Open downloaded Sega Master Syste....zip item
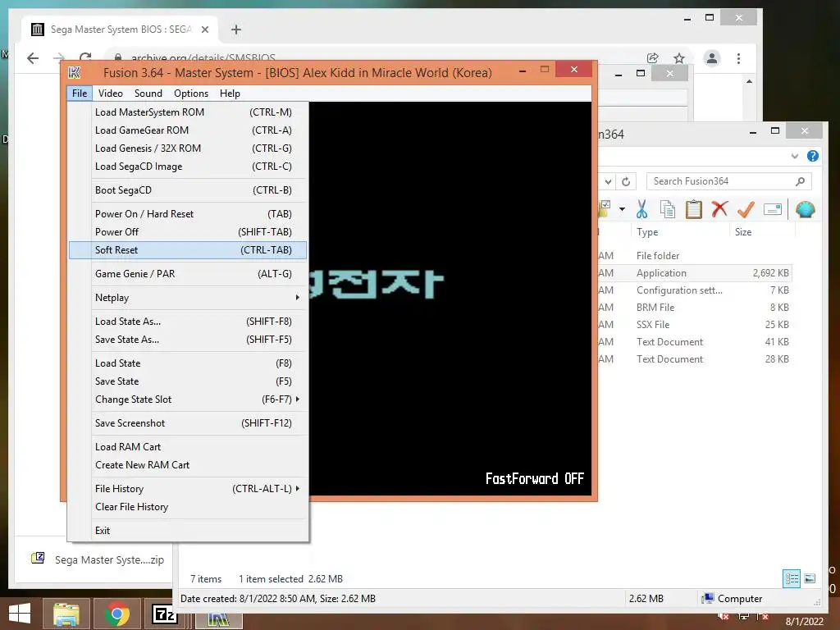840x630 pixels. coord(98,559)
